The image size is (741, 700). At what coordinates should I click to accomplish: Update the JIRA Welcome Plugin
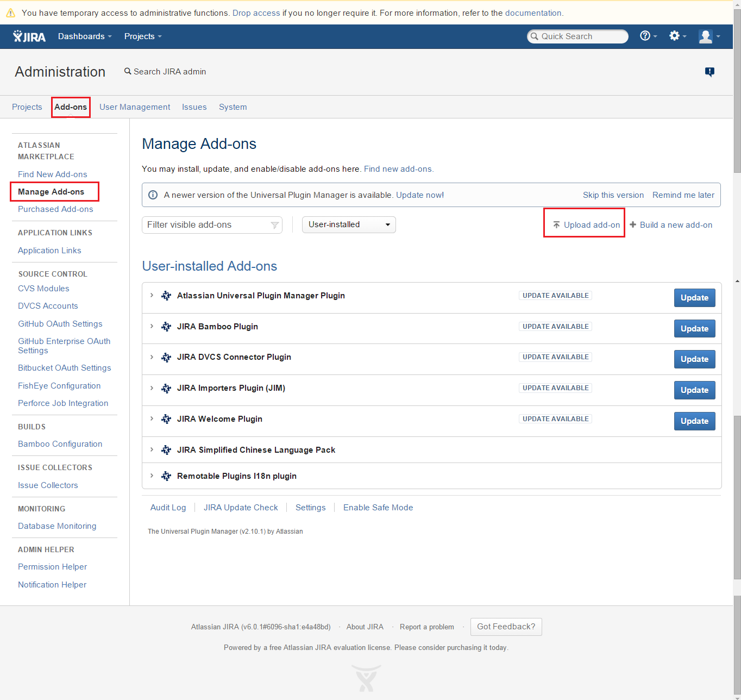click(694, 421)
